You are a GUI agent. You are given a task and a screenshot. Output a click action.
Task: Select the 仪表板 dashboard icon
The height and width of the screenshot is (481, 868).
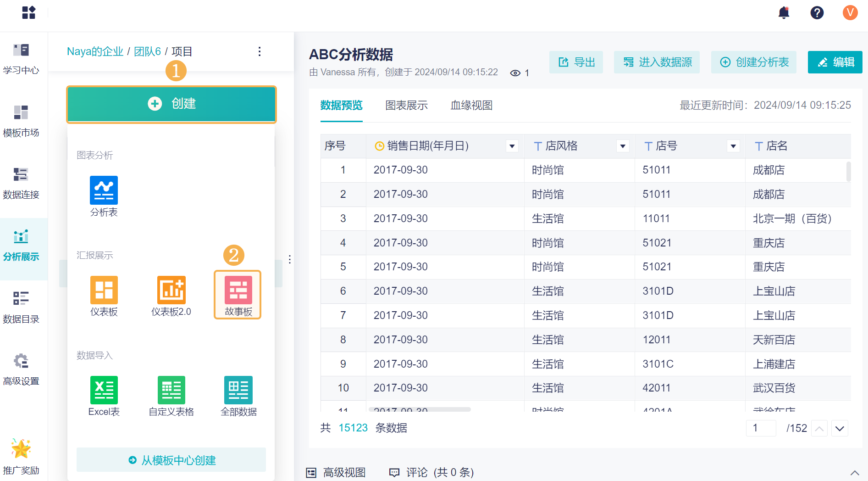point(104,290)
